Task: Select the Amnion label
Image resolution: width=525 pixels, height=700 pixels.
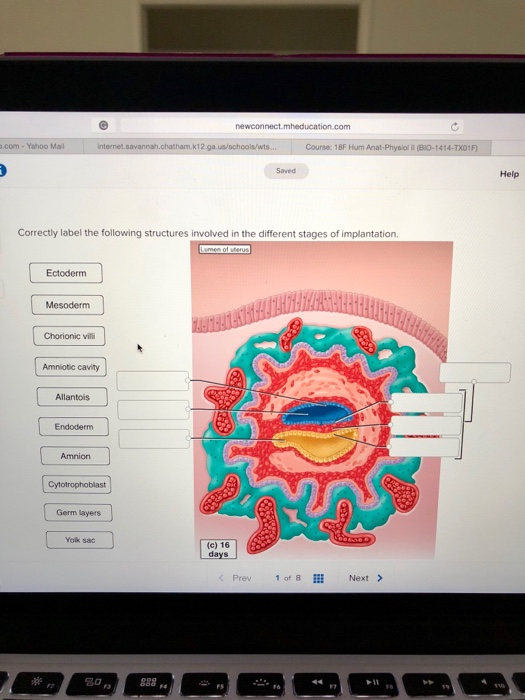Action: point(75,456)
